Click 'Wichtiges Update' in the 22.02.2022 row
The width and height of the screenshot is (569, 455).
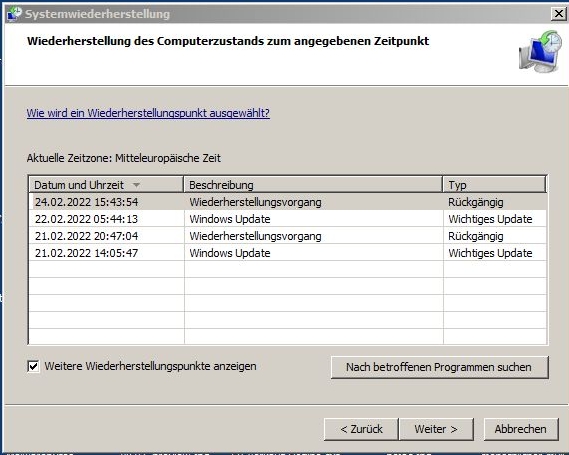490,219
